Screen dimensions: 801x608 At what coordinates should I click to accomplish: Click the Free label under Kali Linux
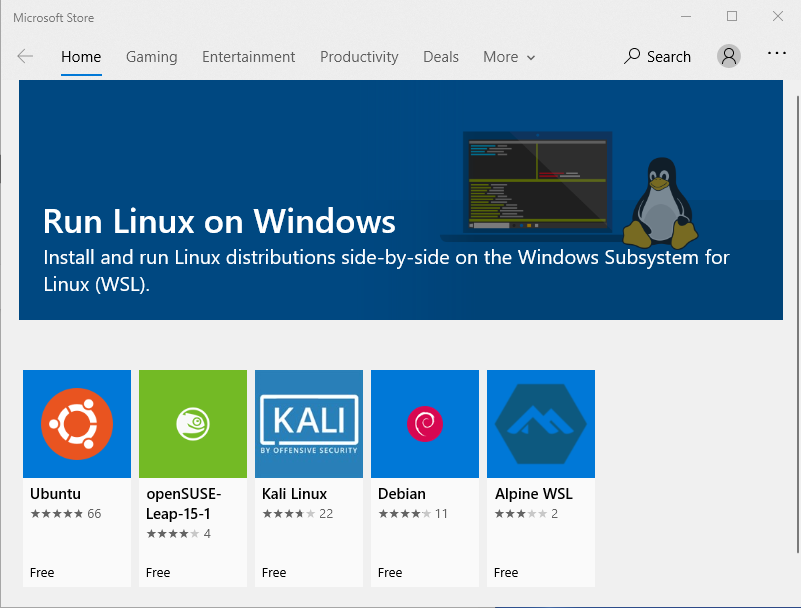273,572
